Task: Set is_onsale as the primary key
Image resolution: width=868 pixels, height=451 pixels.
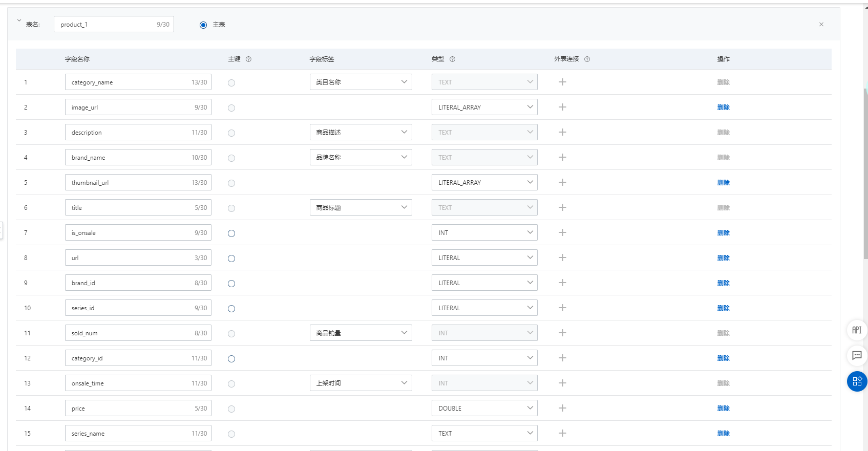Action: (231, 233)
